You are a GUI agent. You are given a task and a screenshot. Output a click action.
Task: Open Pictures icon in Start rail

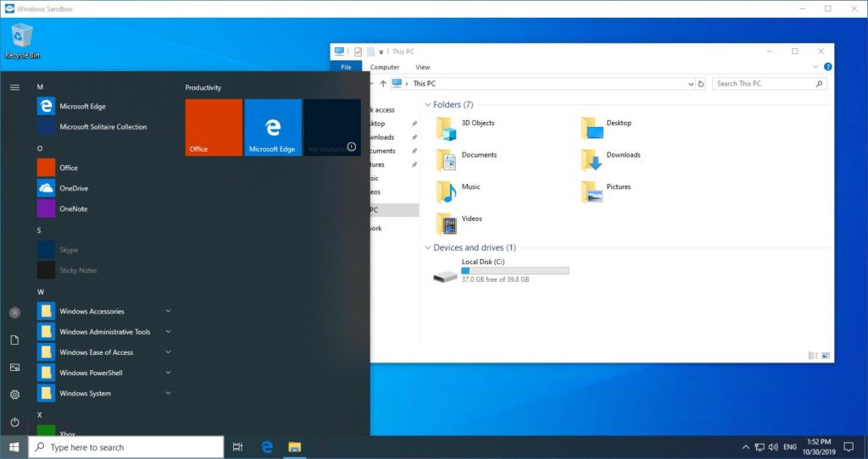[15, 368]
